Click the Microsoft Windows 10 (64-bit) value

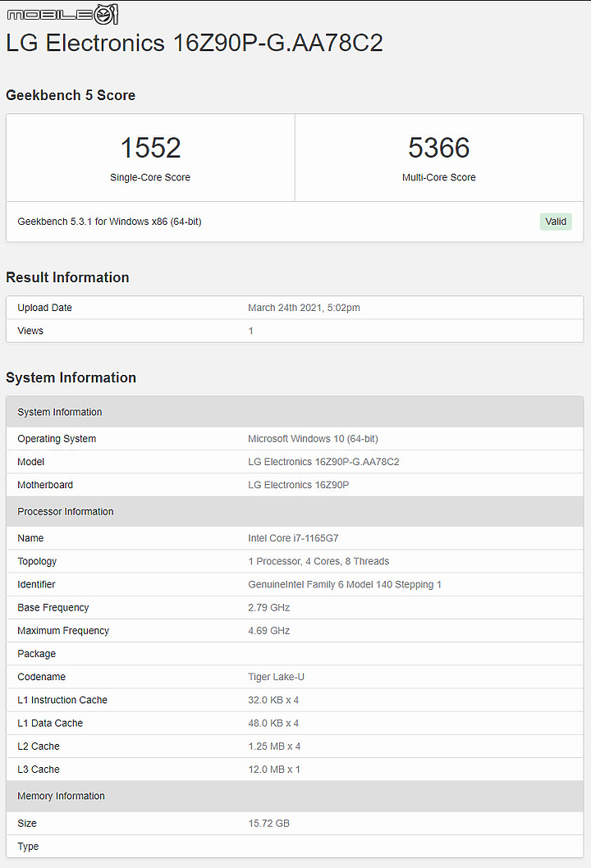(x=313, y=439)
